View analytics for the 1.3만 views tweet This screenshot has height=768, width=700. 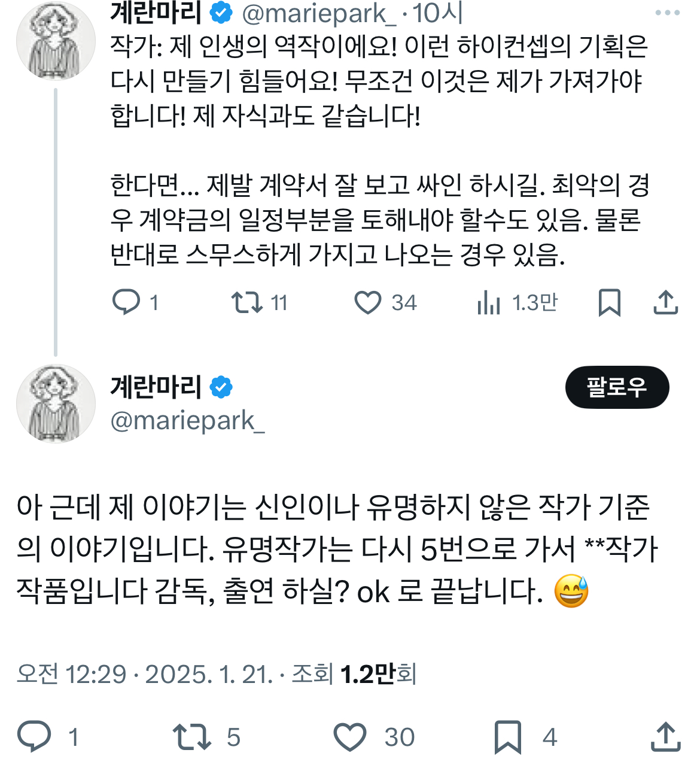489,302
